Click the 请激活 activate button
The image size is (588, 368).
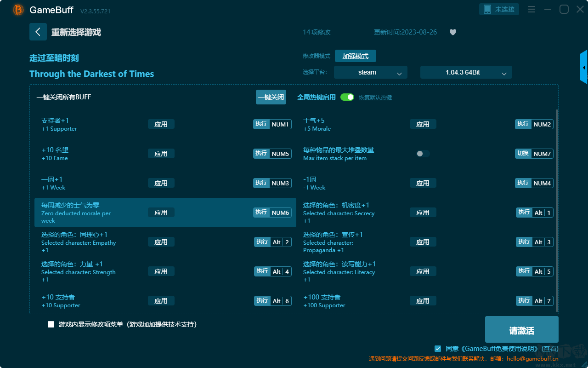522,330
